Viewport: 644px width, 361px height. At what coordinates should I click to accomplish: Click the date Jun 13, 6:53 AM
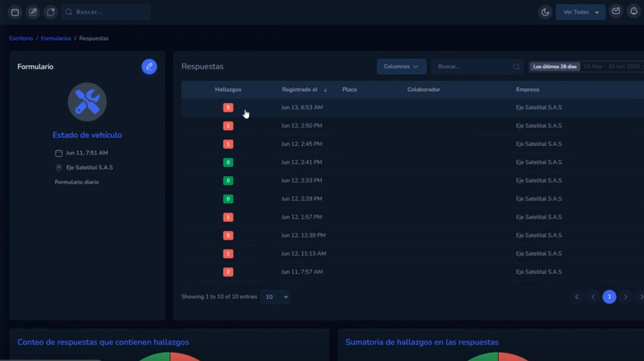pos(302,107)
